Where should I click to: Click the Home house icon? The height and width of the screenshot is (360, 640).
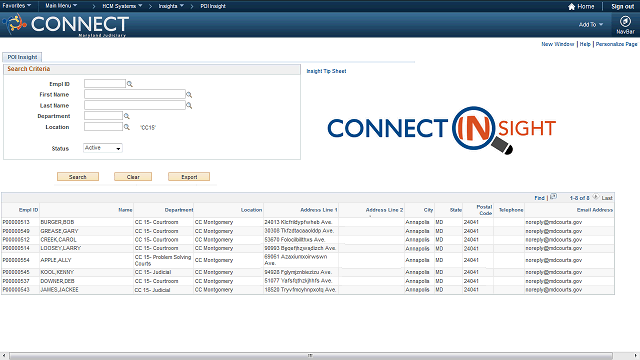point(571,6)
